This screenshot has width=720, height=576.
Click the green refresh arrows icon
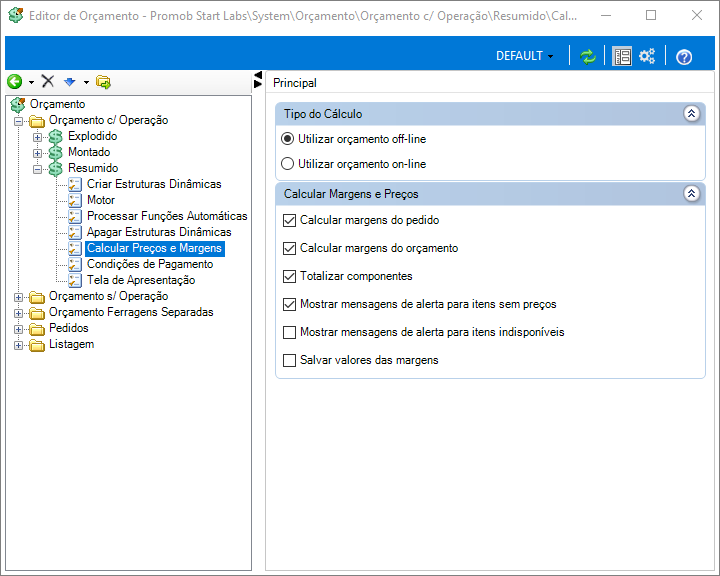click(587, 56)
